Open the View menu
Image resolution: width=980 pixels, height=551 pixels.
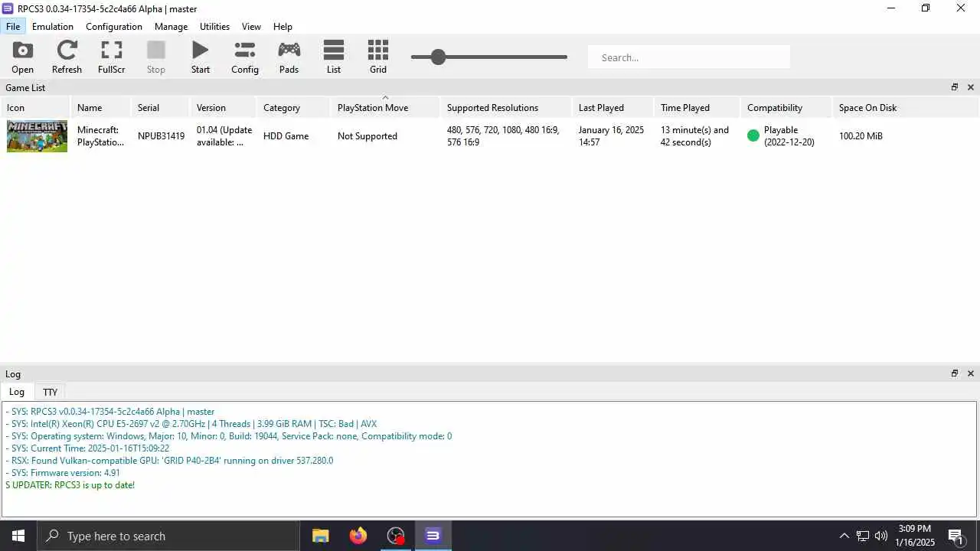pos(251,26)
